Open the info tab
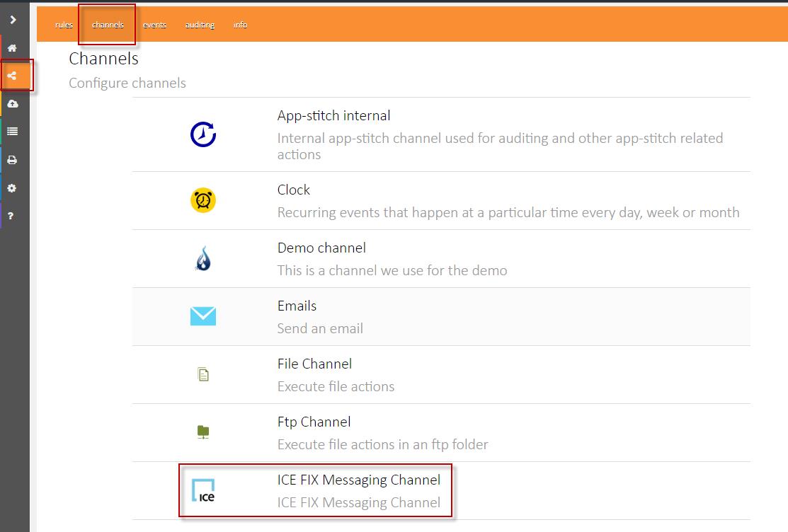This screenshot has height=532, width=788. pyautogui.click(x=241, y=25)
